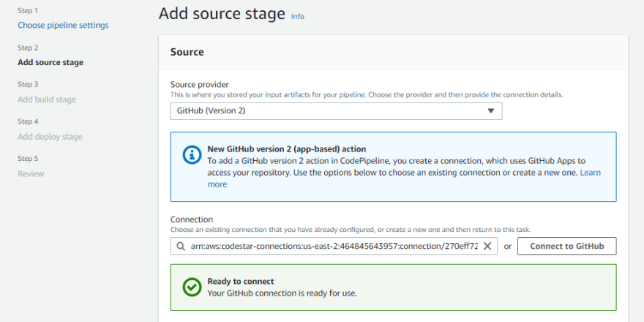Click 'New GitHub version 2 (app-based) action' title
The height and width of the screenshot is (322, 644).
click(287, 149)
